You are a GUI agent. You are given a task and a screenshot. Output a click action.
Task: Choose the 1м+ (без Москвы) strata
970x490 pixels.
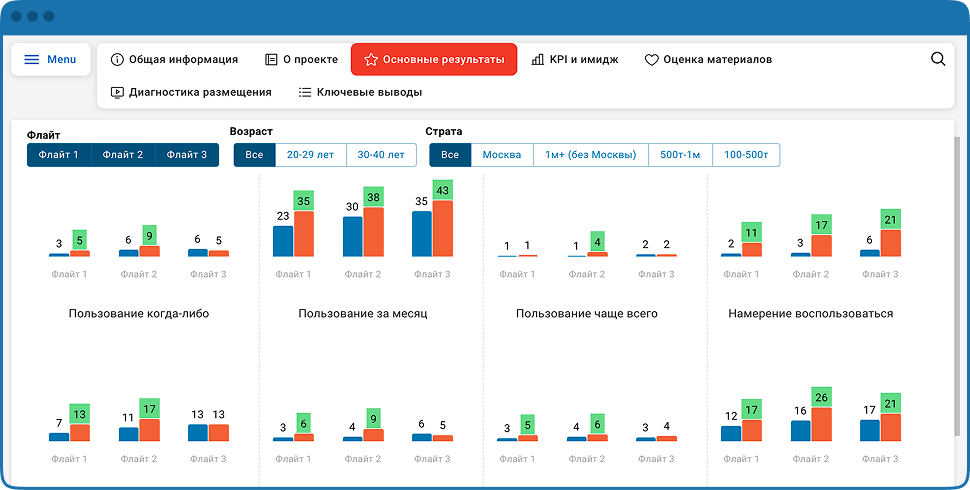click(x=590, y=155)
